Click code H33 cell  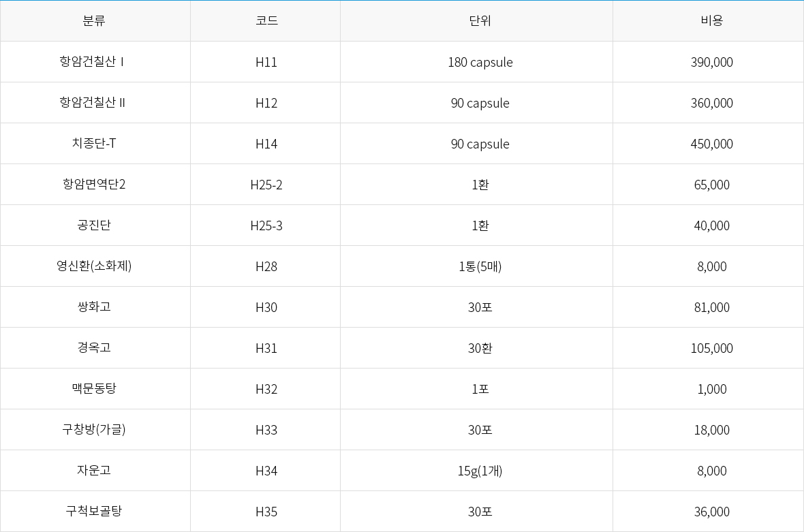(266, 430)
